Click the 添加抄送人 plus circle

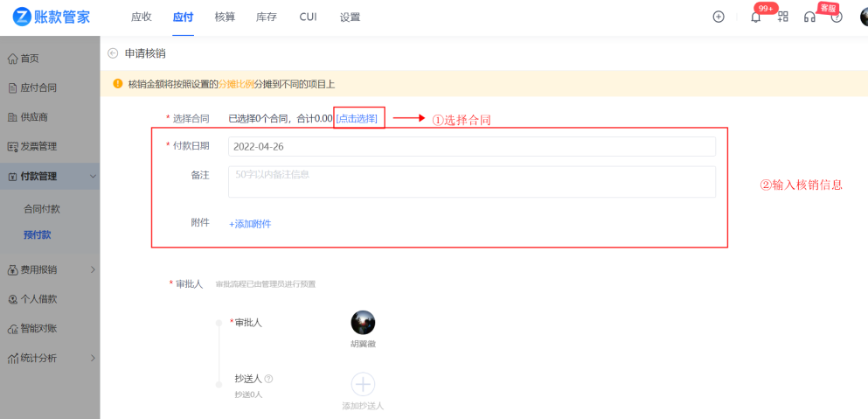pyautogui.click(x=363, y=384)
